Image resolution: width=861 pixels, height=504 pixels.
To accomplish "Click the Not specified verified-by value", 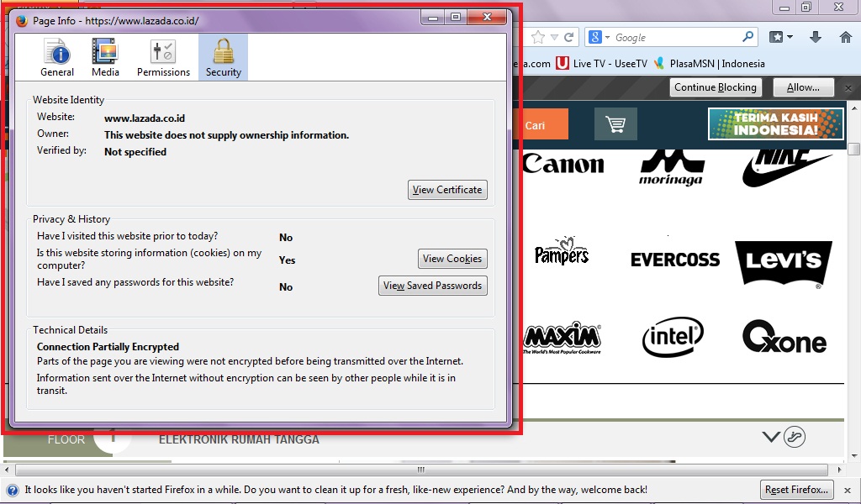I will coord(135,152).
